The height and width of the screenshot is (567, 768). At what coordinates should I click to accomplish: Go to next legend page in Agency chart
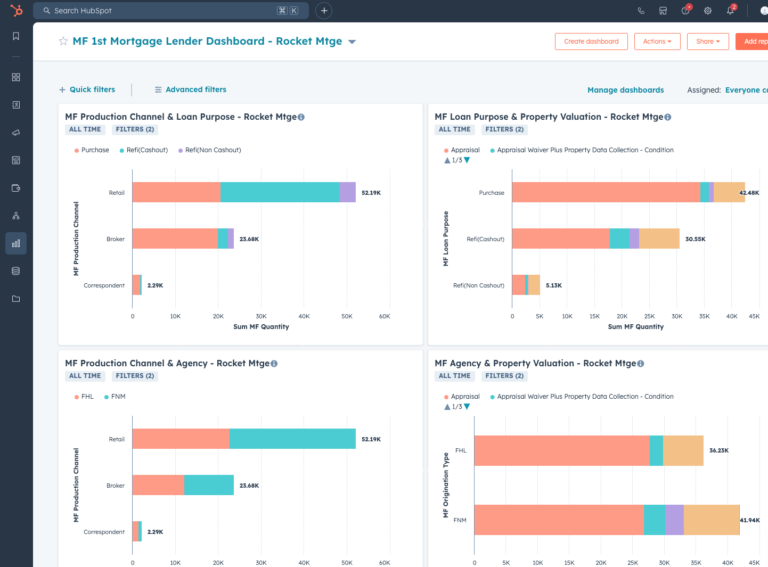467,406
